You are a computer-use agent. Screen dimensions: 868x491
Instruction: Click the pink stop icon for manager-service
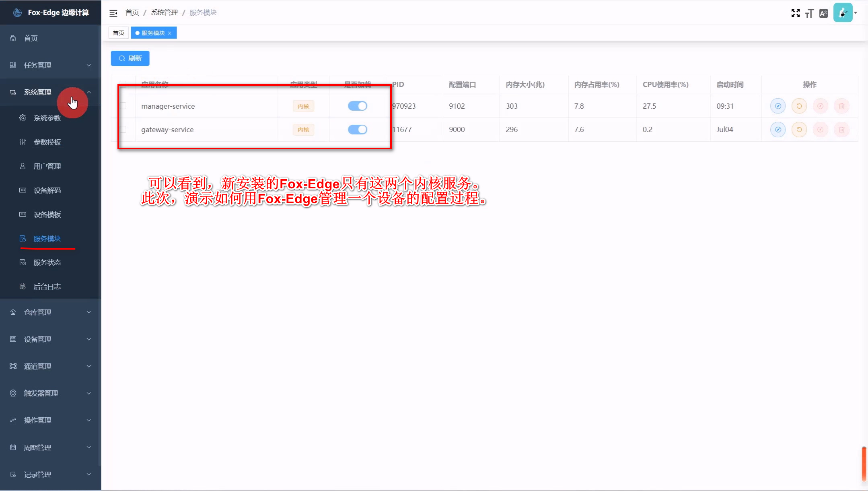(820, 106)
